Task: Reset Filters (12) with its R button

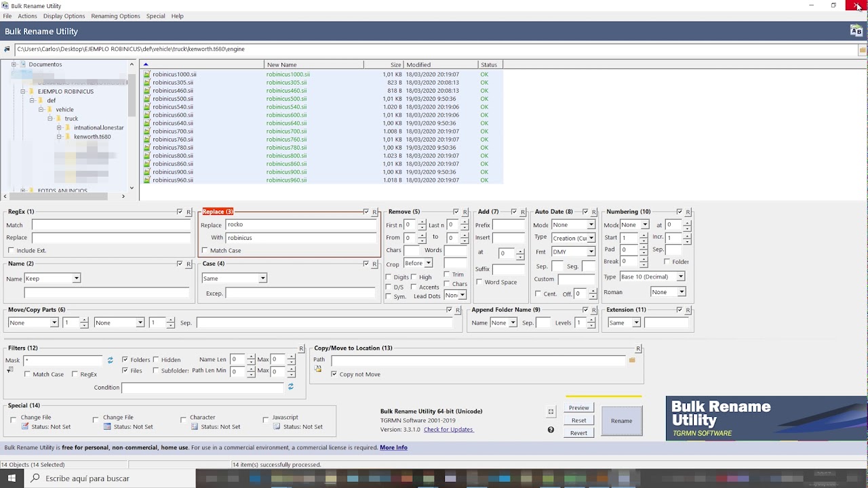Action: coord(301,348)
